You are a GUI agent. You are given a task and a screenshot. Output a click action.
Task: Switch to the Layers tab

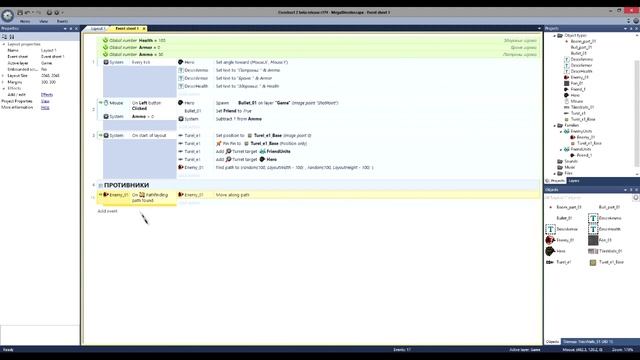(x=574, y=180)
